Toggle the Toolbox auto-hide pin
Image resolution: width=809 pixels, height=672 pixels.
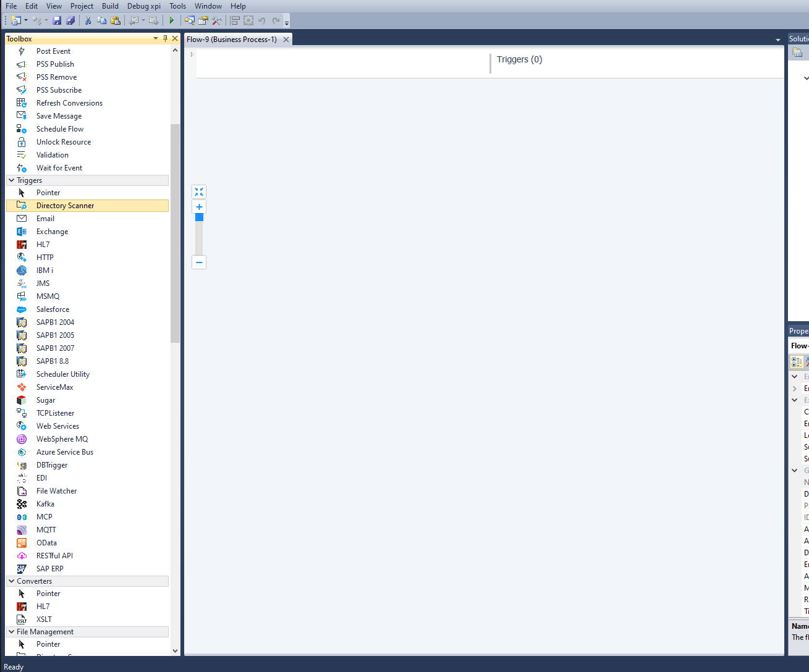165,38
